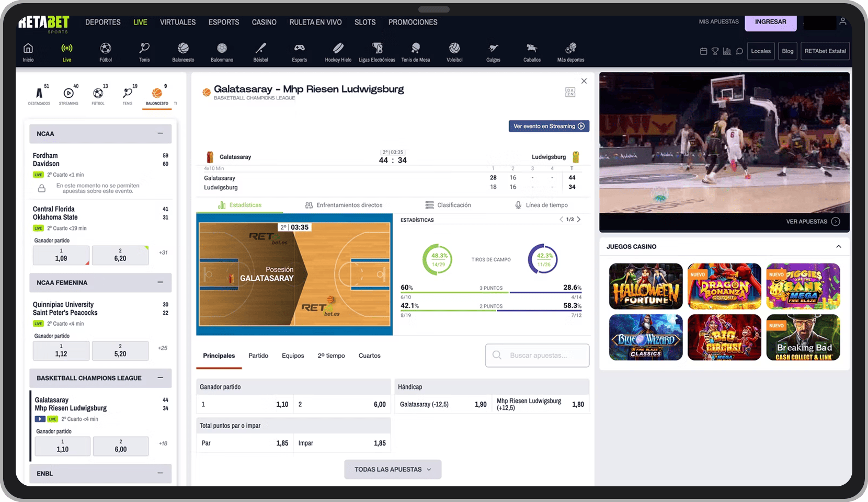The width and height of the screenshot is (868, 502).
Task: Switch to Estadísticas tab
Action: click(239, 205)
